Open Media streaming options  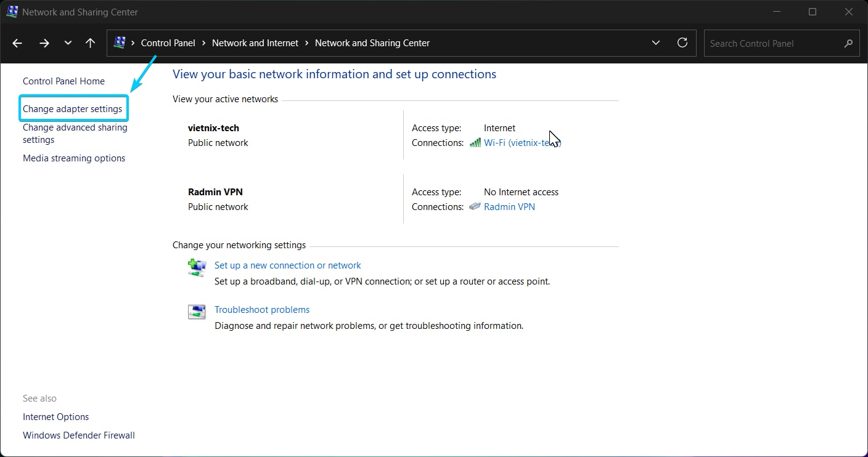pyautogui.click(x=74, y=158)
